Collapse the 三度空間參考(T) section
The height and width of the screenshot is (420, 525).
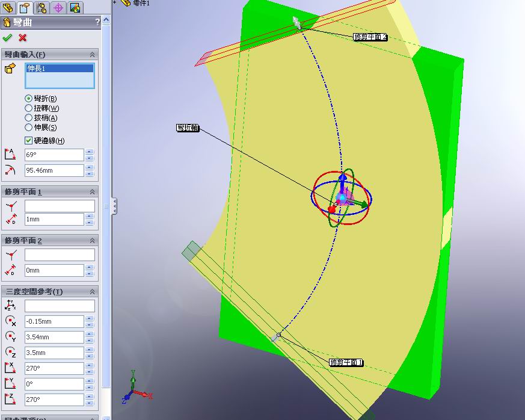coord(92,292)
